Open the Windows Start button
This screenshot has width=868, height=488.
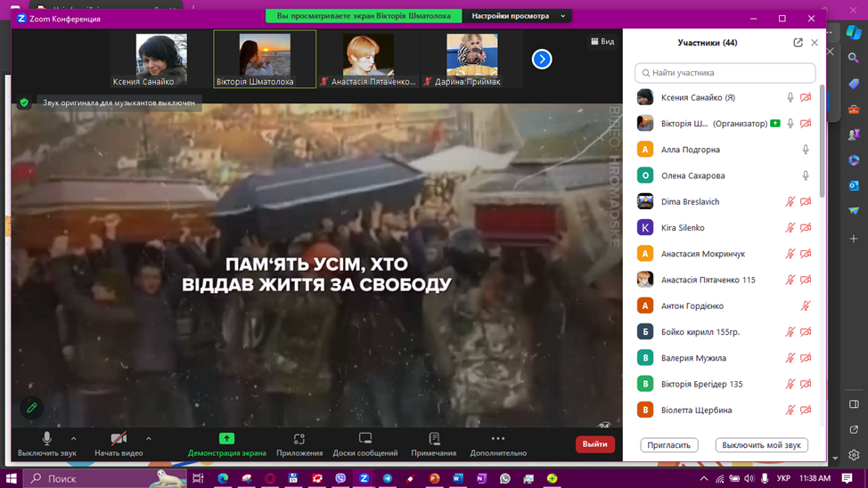11,478
